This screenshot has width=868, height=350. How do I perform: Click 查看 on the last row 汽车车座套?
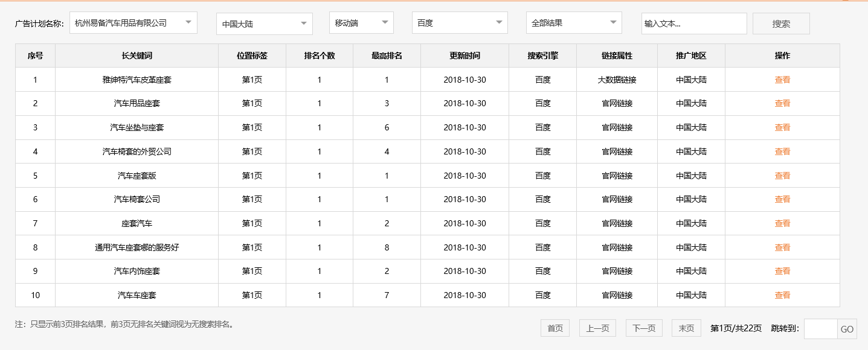[x=782, y=295]
